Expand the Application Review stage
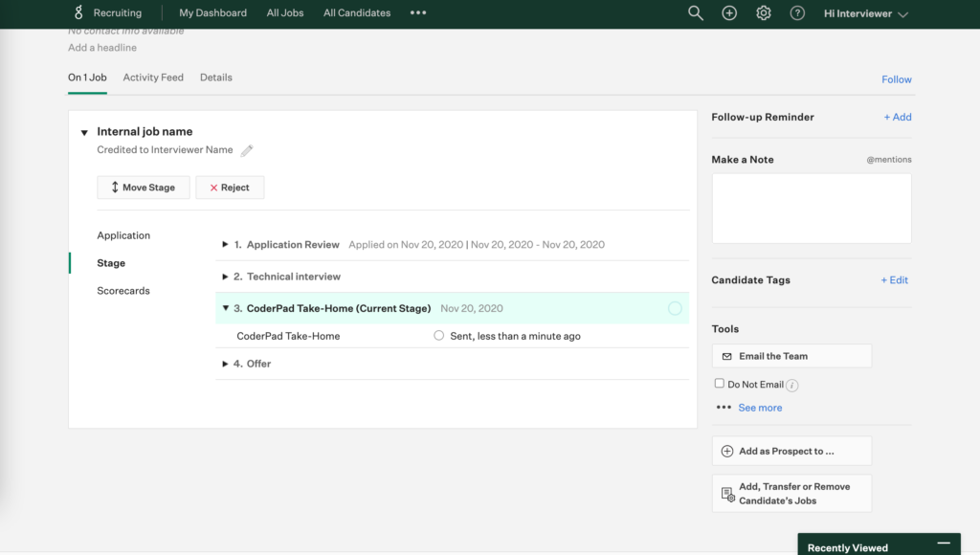Screen dimensions: 980x555 pos(224,244)
